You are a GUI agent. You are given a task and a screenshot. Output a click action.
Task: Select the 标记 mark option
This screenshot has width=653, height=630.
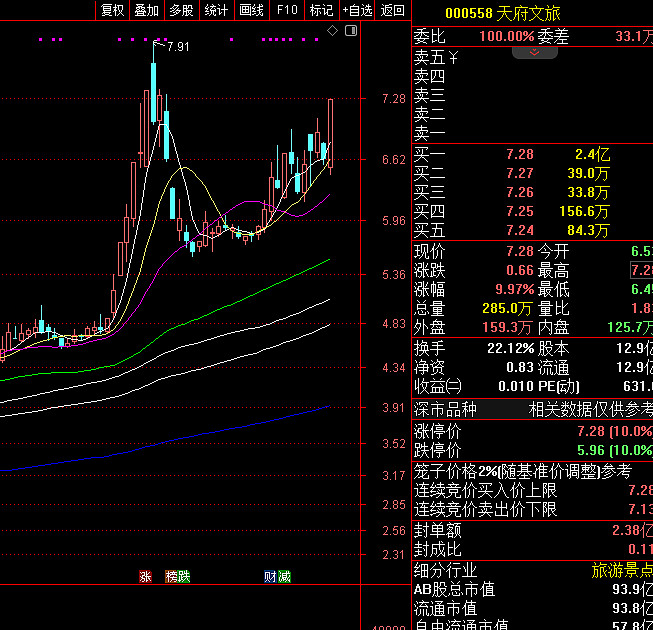pos(322,10)
